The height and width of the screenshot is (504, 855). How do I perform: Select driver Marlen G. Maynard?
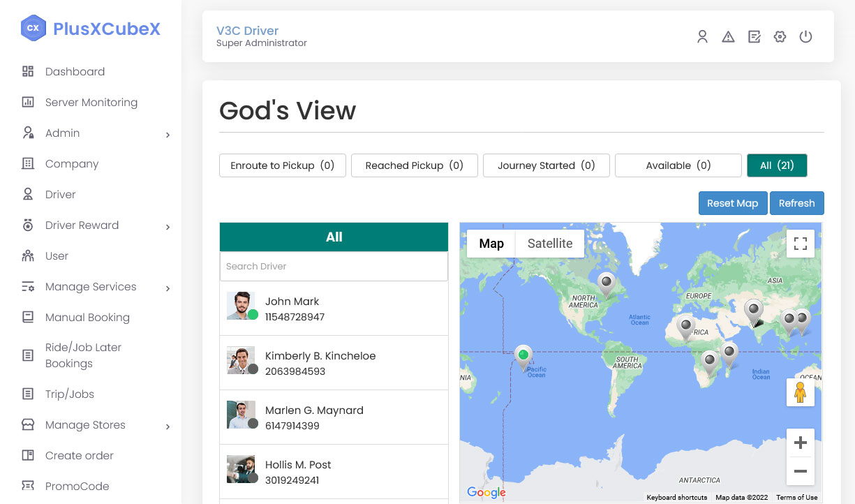coord(334,417)
